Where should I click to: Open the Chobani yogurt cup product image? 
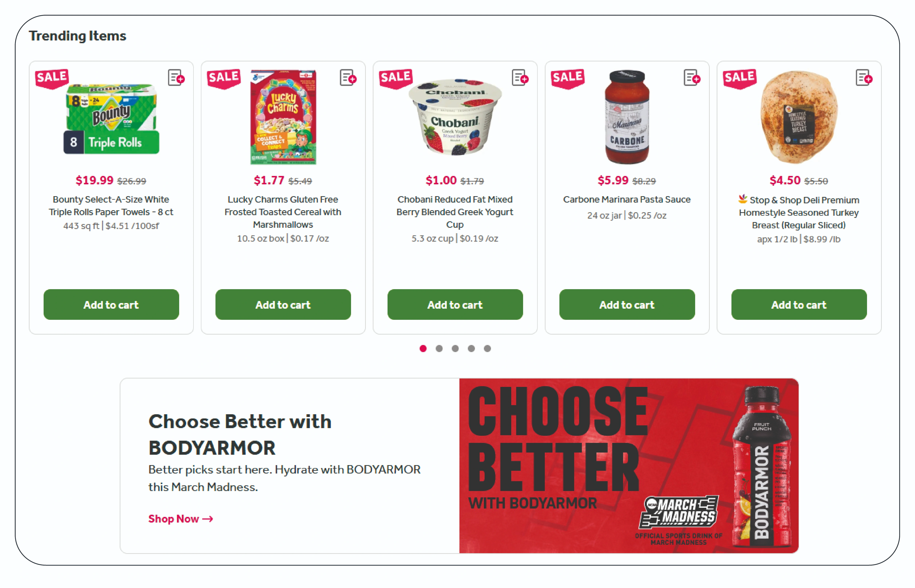coord(455,117)
